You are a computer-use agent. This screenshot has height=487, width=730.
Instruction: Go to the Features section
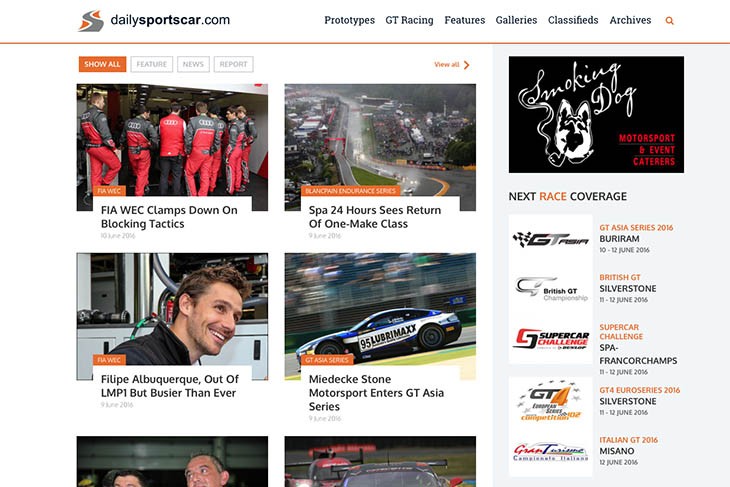465,20
